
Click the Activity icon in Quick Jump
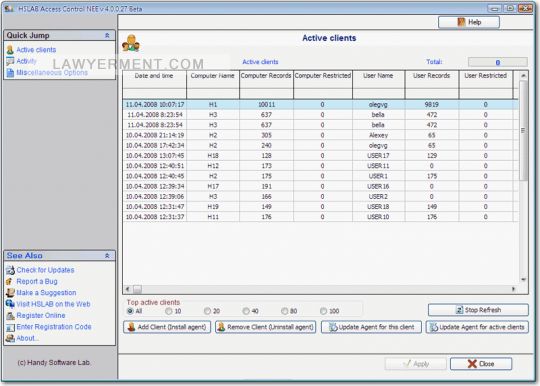10,61
